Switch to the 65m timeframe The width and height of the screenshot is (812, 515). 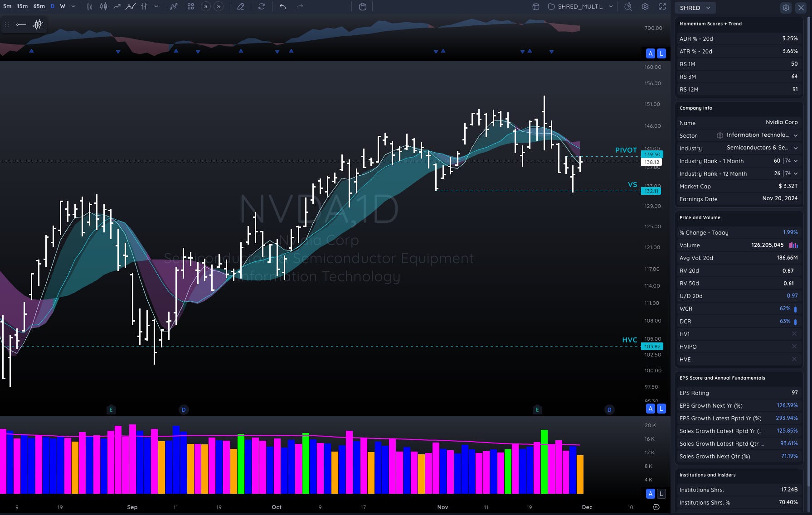39,6
